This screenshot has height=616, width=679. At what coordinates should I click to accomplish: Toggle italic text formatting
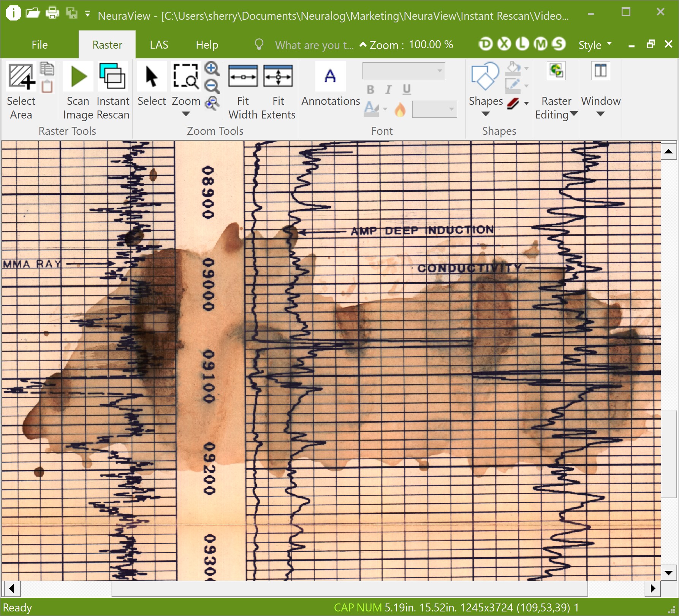[388, 90]
